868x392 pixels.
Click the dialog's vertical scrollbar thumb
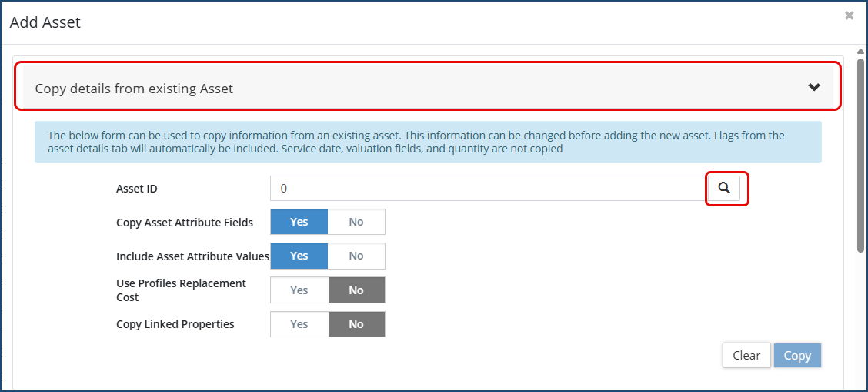pos(860,154)
